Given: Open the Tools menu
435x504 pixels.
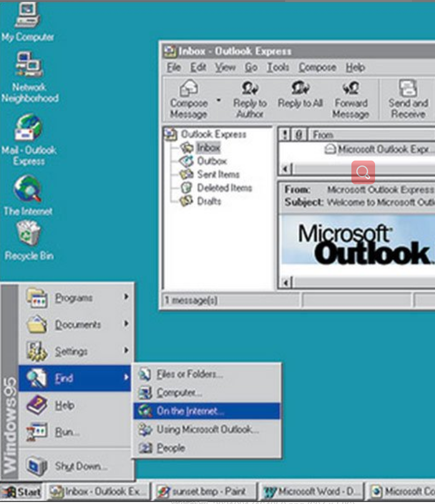Looking at the screenshot, I should click(x=278, y=67).
